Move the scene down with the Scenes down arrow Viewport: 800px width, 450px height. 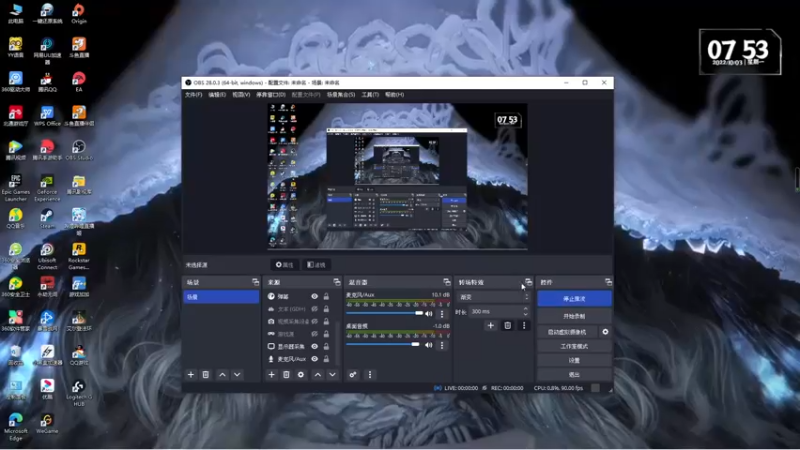[x=237, y=374]
